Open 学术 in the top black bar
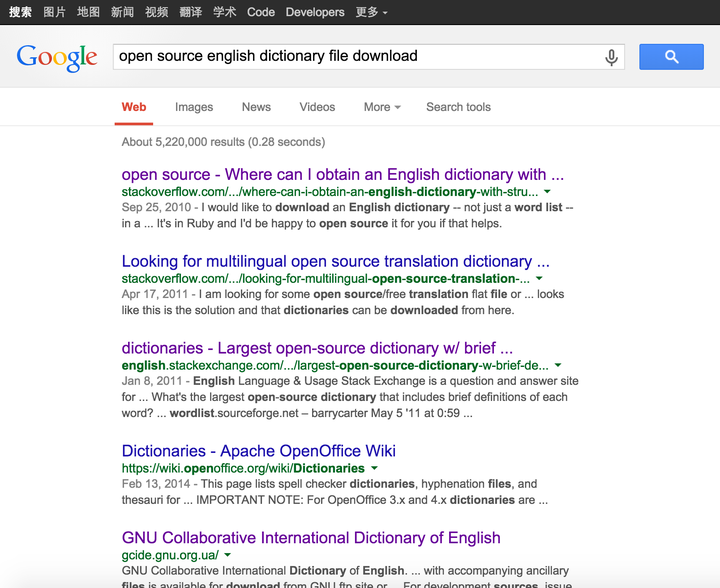The image size is (720, 588). [225, 12]
